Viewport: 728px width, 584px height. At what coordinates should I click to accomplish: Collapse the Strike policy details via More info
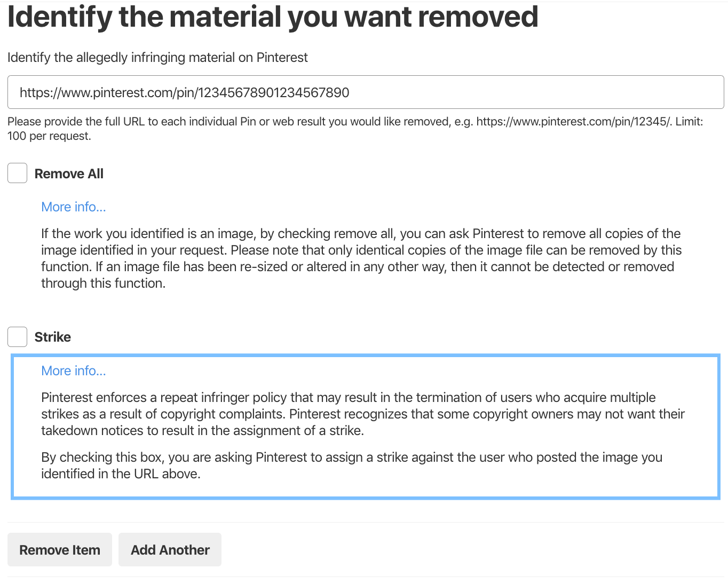[73, 370]
